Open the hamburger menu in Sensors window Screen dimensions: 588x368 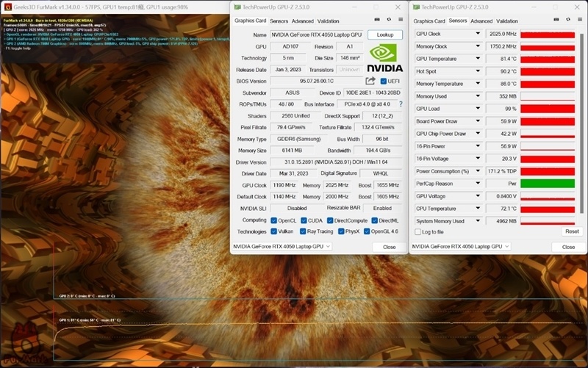click(580, 20)
